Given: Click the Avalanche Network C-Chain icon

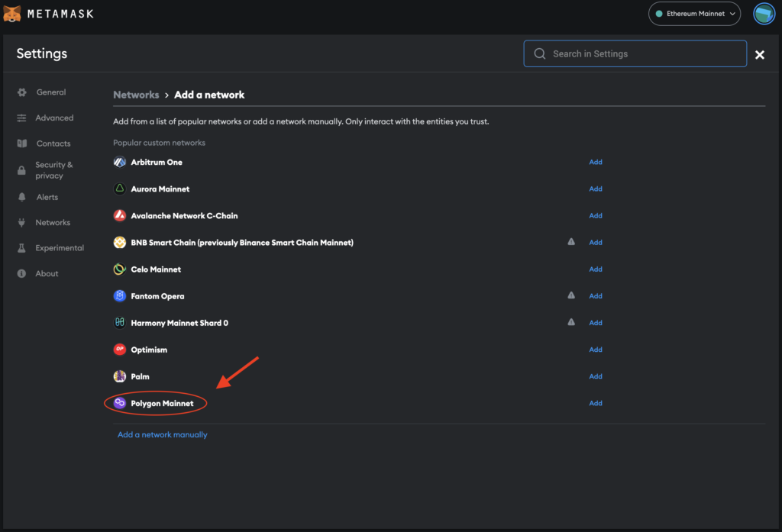Looking at the screenshot, I should coord(120,216).
